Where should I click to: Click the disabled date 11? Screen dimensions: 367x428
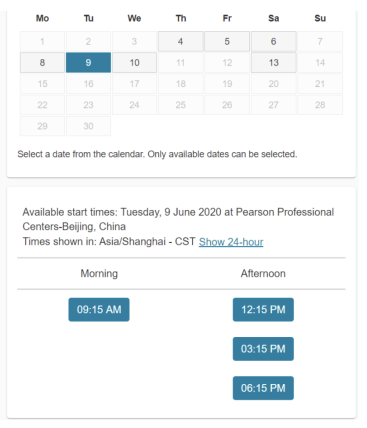(180, 62)
